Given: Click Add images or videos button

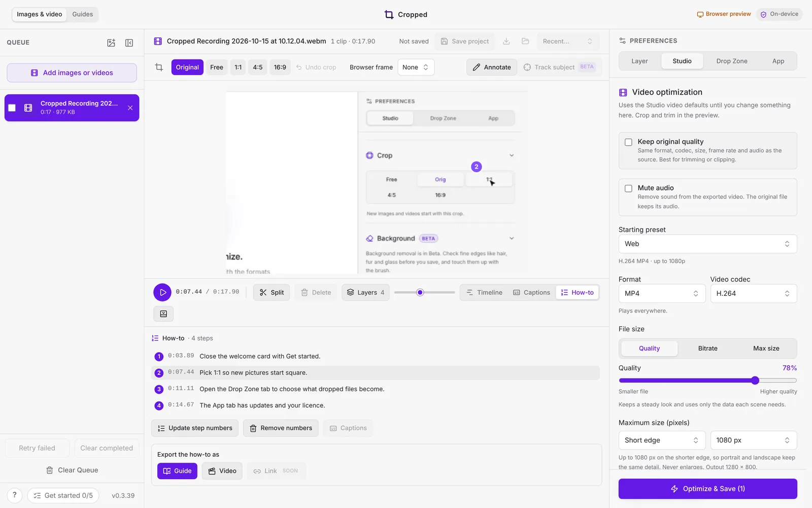Looking at the screenshot, I should pos(72,73).
